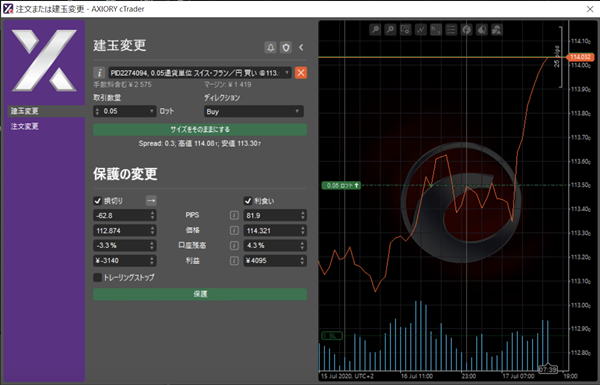Click the bell alert icon beside 建玉変更
Viewport: 600px width, 385px height.
(271, 47)
